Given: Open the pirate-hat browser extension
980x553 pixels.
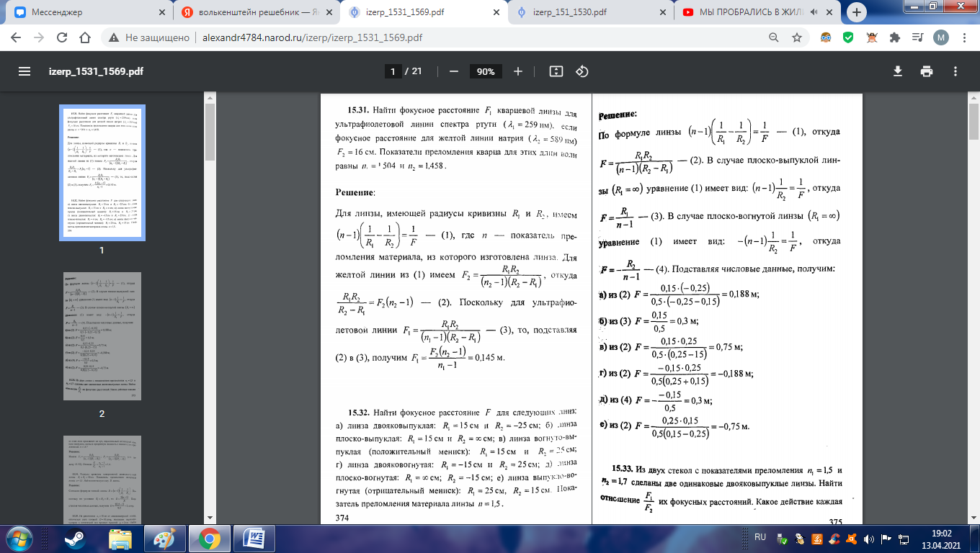Looking at the screenshot, I should 872,37.
